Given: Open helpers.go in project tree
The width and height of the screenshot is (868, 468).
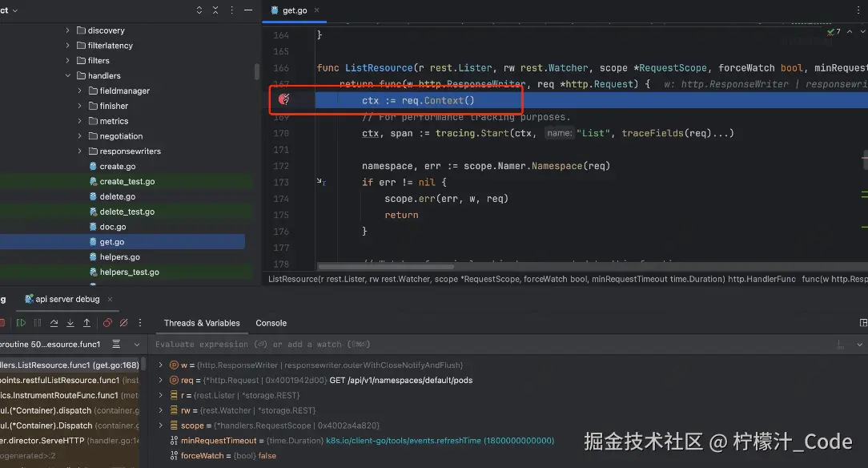Looking at the screenshot, I should (119, 256).
